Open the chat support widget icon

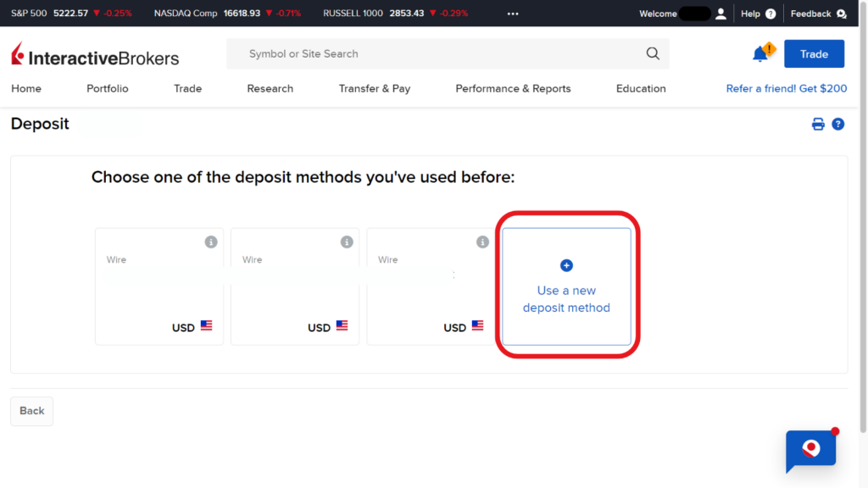click(810, 450)
